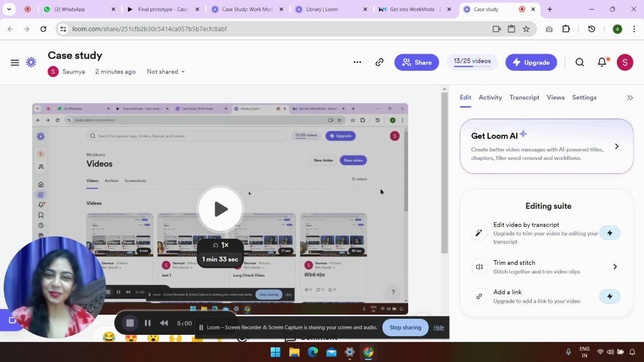Click the Hide link in sharing bar

tap(439, 327)
